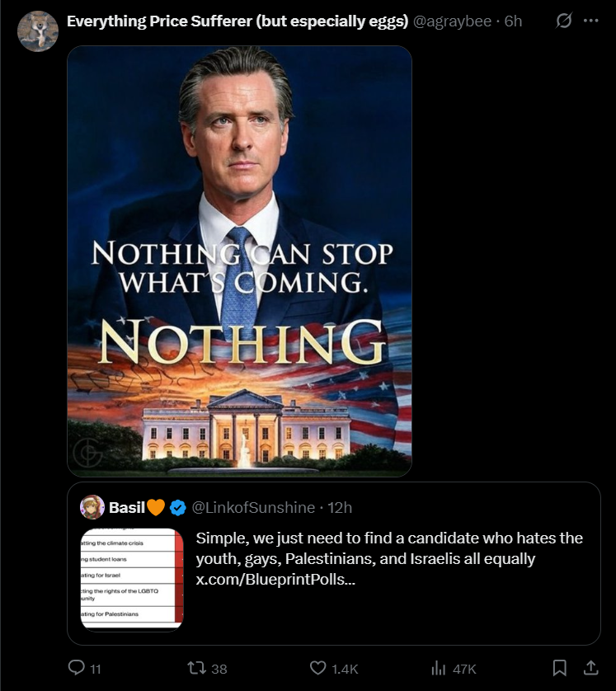Open the quoted poll table thumbnail
The height and width of the screenshot is (691, 616).
[132, 579]
